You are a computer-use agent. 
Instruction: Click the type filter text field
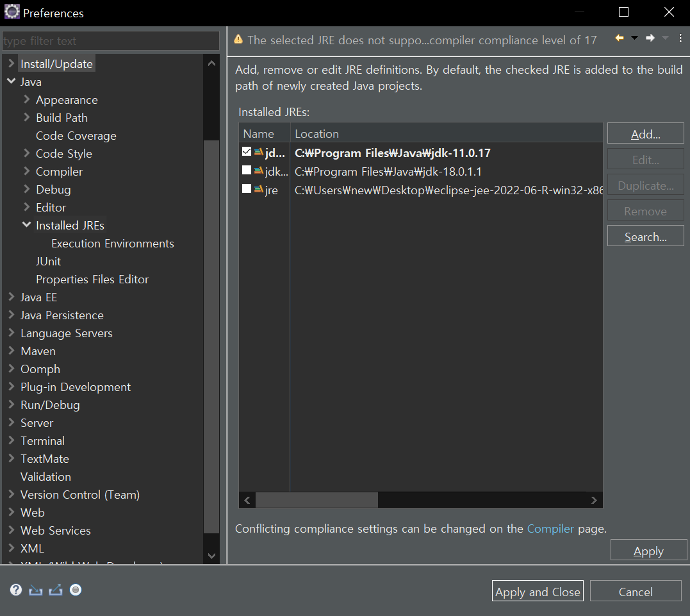[x=111, y=41]
